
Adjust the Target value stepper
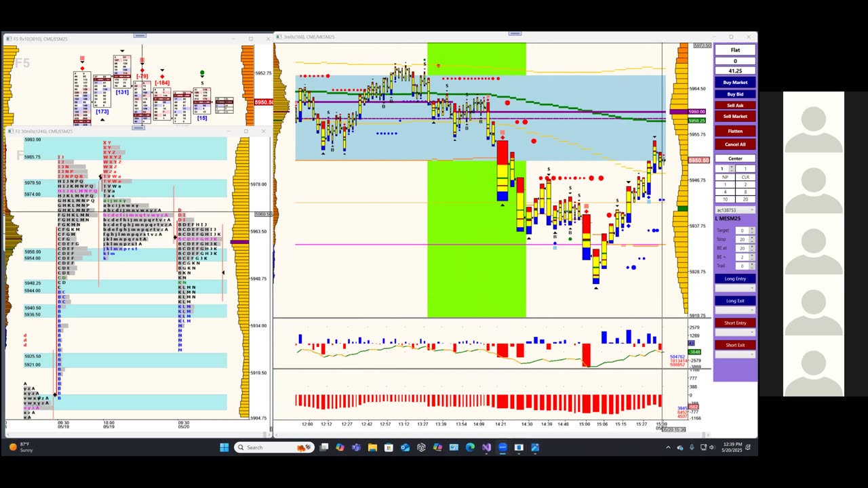tap(752, 230)
